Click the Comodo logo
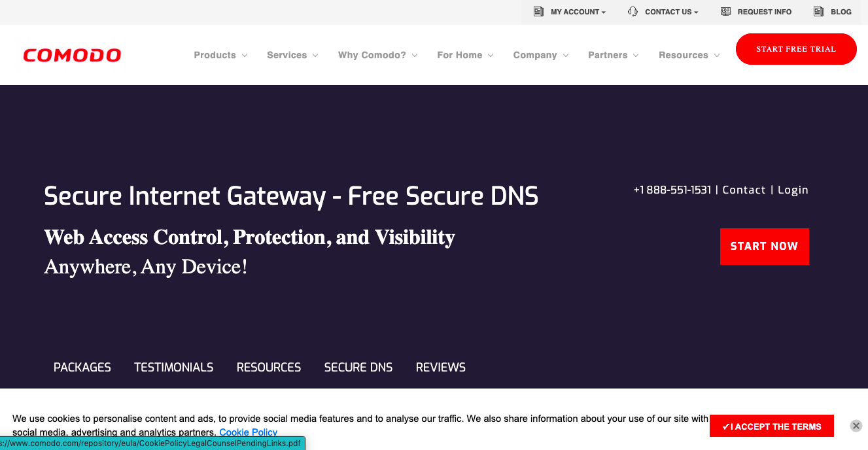 (x=72, y=55)
